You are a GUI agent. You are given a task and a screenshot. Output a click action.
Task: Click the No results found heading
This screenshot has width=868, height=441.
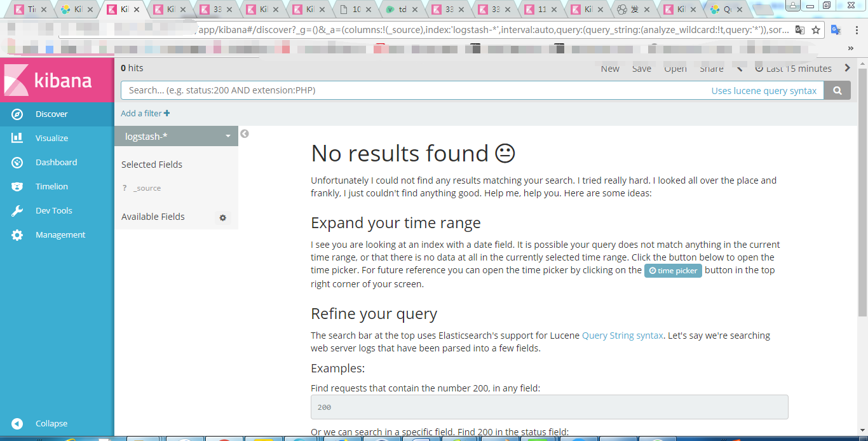pyautogui.click(x=413, y=153)
